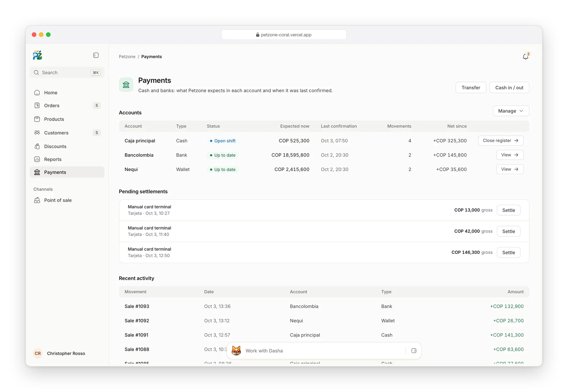Click the Sale #1093 row

click(x=324, y=306)
